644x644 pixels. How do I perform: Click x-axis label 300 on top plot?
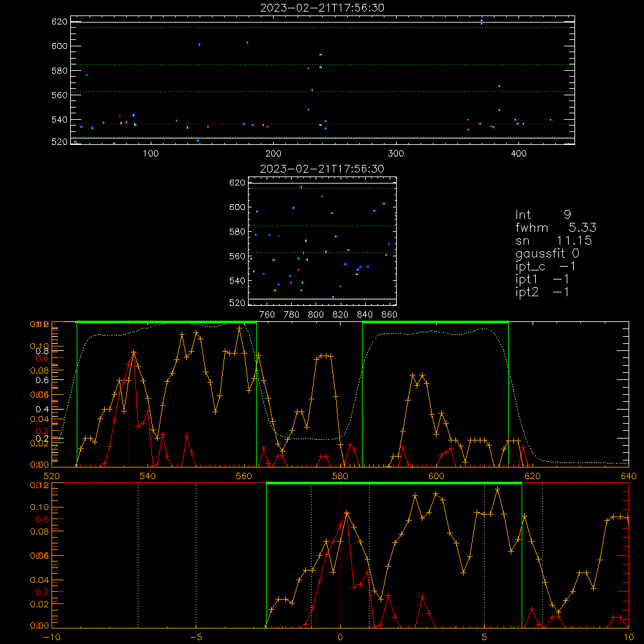[396, 154]
